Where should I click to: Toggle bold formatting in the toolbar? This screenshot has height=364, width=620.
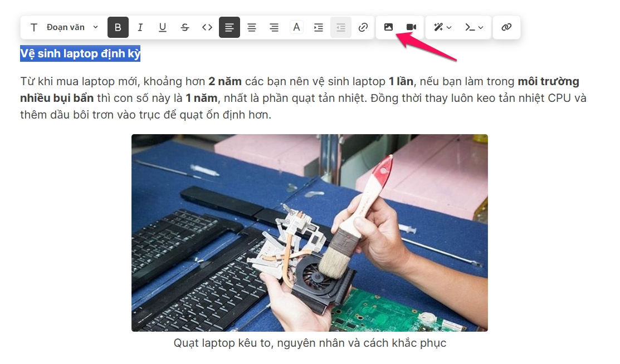[118, 27]
